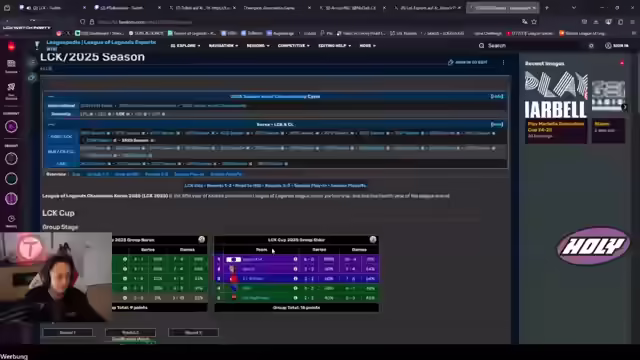Open the browser hamburger menu icon
This screenshot has width=640, height=360.
point(632,22)
